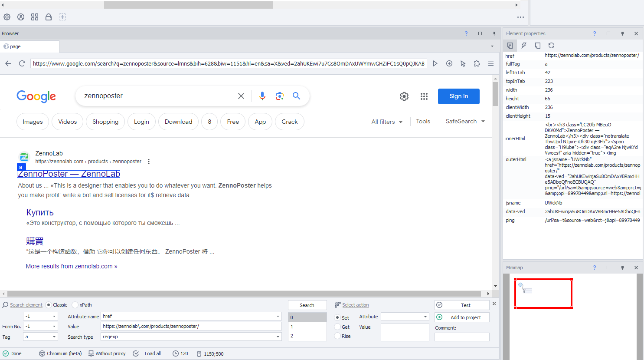Expand the Tag dropdown showing a
This screenshot has width=644, height=360.
pos(54,337)
